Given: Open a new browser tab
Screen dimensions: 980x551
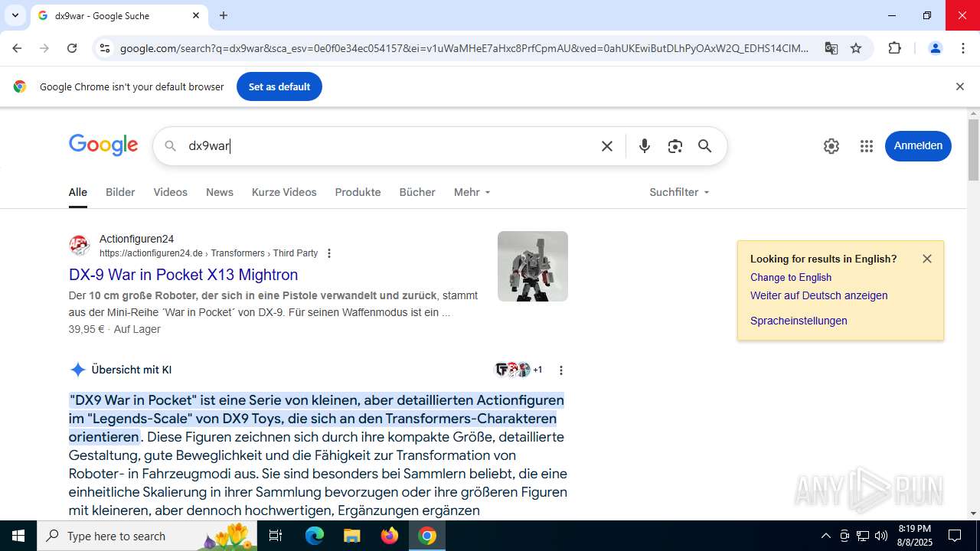Looking at the screenshot, I should [224, 15].
